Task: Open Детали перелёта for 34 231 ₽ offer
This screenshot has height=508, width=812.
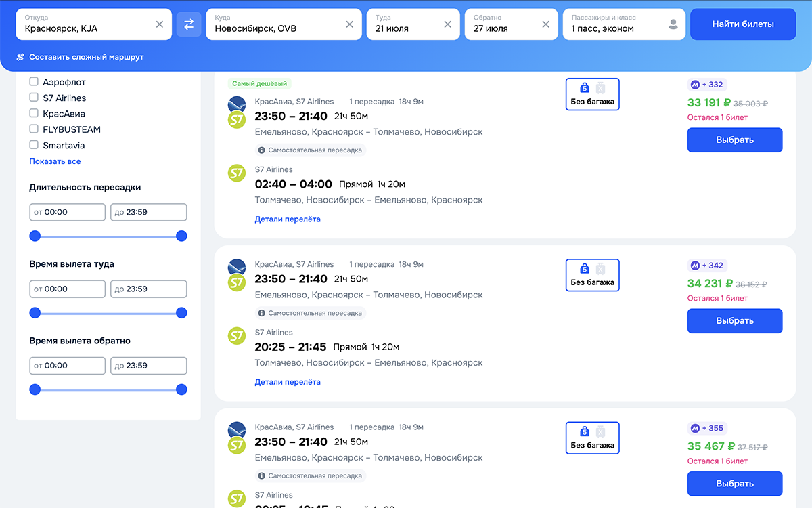Action: 288,382
